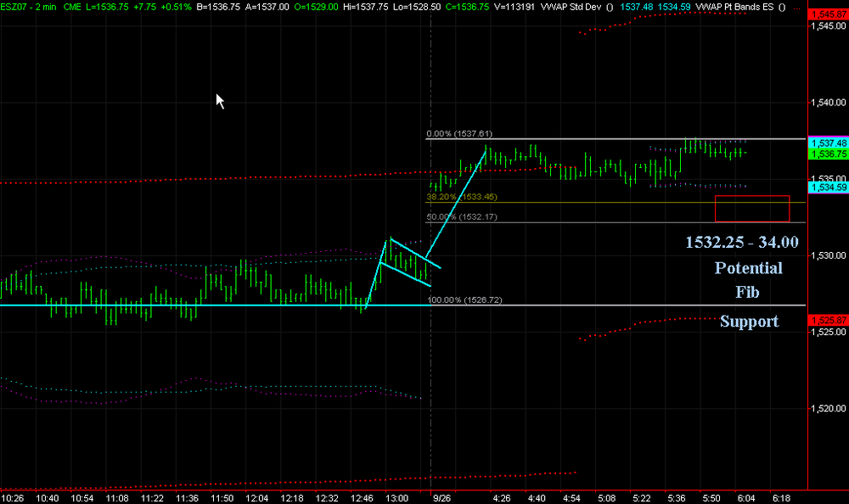Viewport: 849px width, 504px height.
Task: Select the "11:08" time axis label
Action: 117,498
